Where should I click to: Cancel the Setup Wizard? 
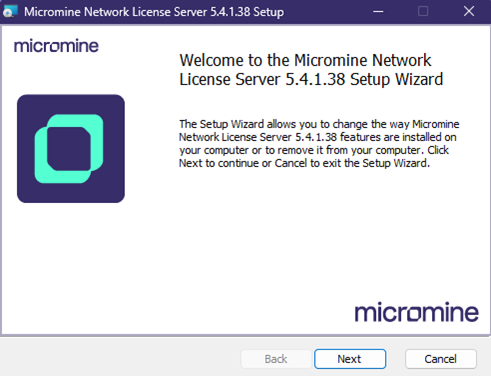pos(441,359)
